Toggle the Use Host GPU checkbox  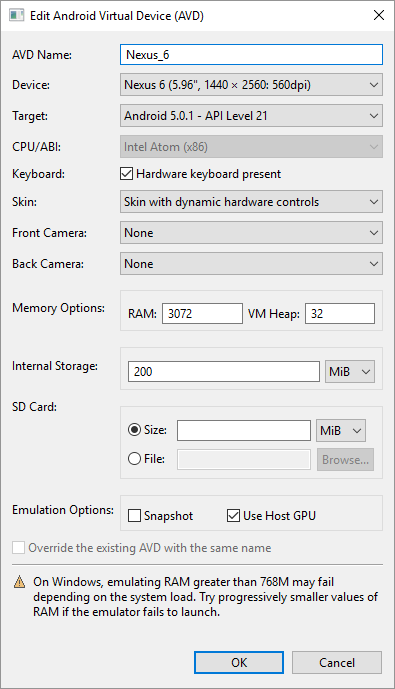pos(233,515)
